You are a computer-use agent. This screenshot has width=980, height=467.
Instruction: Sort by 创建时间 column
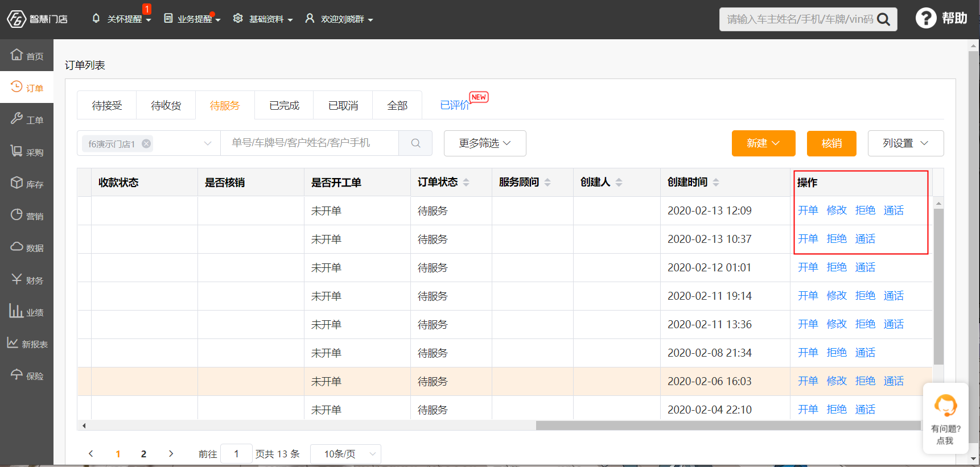[716, 182]
